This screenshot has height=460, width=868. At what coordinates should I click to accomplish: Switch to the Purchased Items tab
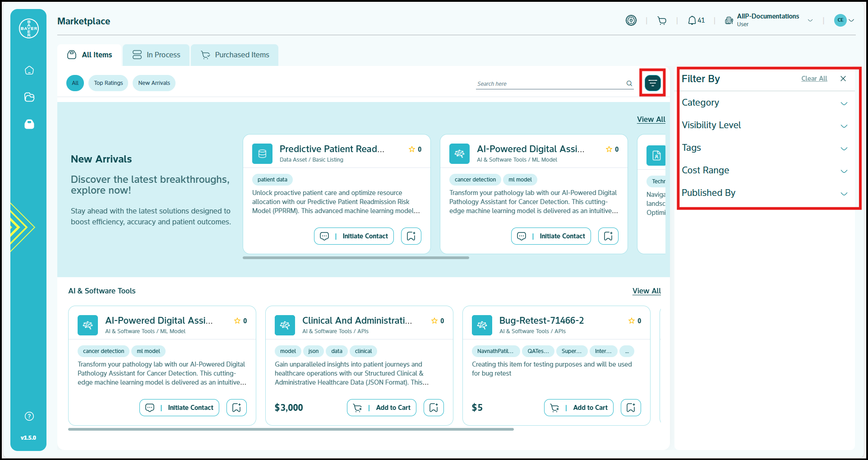pyautogui.click(x=235, y=55)
